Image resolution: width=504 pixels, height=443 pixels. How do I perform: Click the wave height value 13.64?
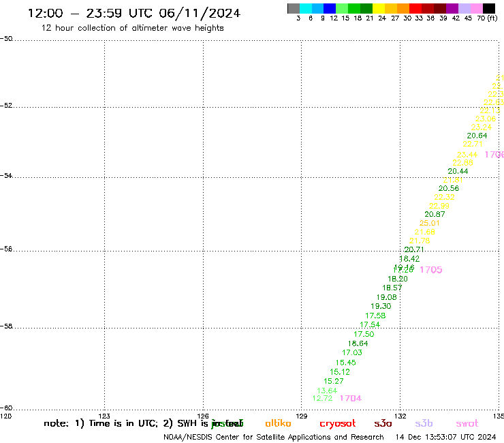(x=327, y=391)
